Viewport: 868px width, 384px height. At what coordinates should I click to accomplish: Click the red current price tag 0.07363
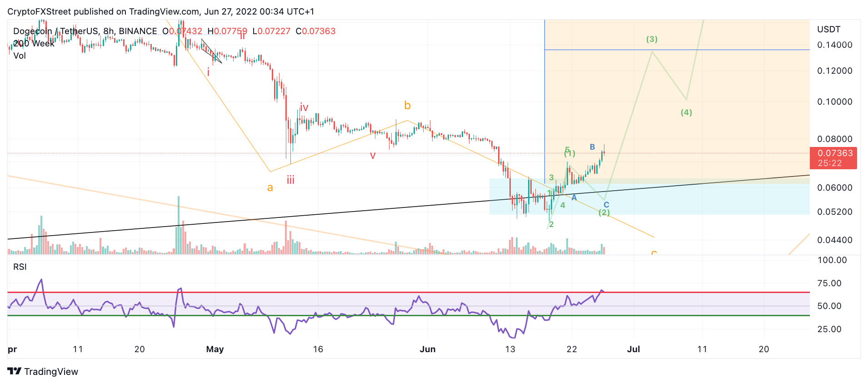(x=833, y=158)
